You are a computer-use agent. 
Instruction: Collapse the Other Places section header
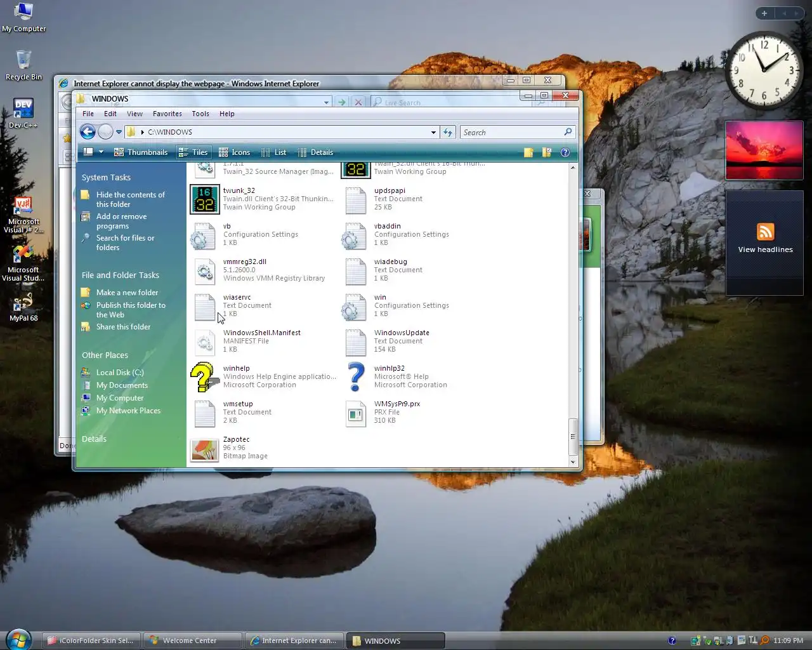click(x=105, y=355)
